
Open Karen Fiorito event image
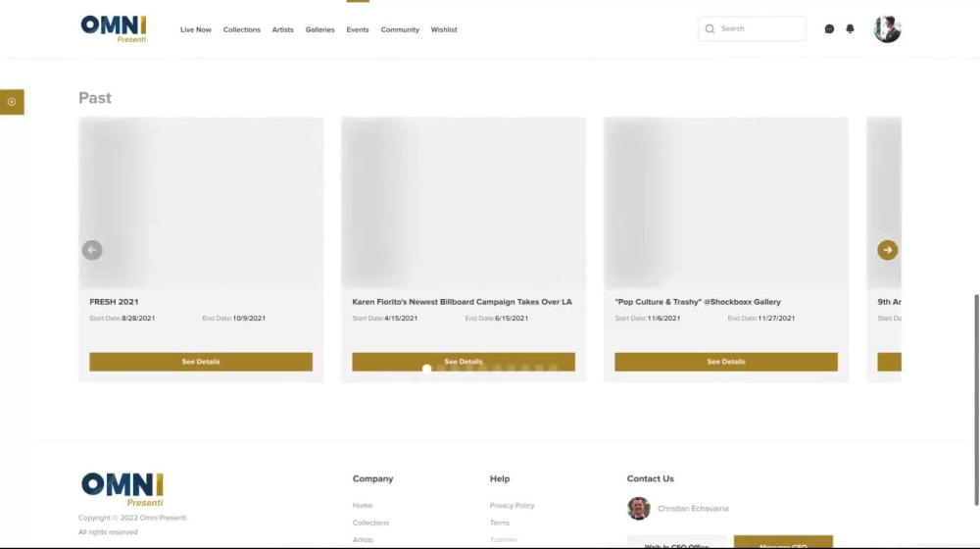coord(464,203)
